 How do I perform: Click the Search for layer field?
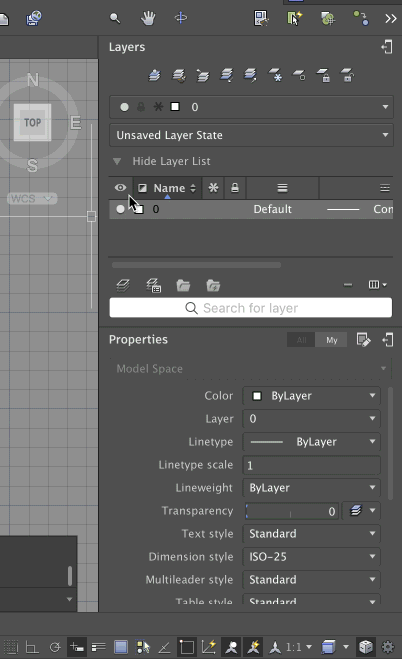coord(251,308)
